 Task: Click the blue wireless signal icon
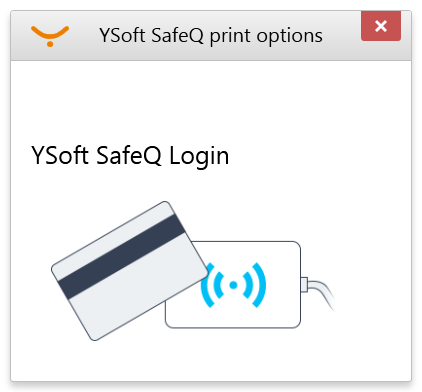pyautogui.click(x=233, y=285)
